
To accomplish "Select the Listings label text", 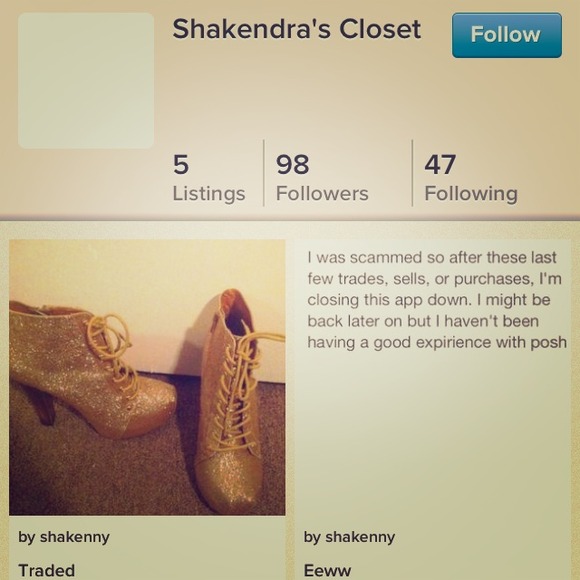I will tap(209, 194).
